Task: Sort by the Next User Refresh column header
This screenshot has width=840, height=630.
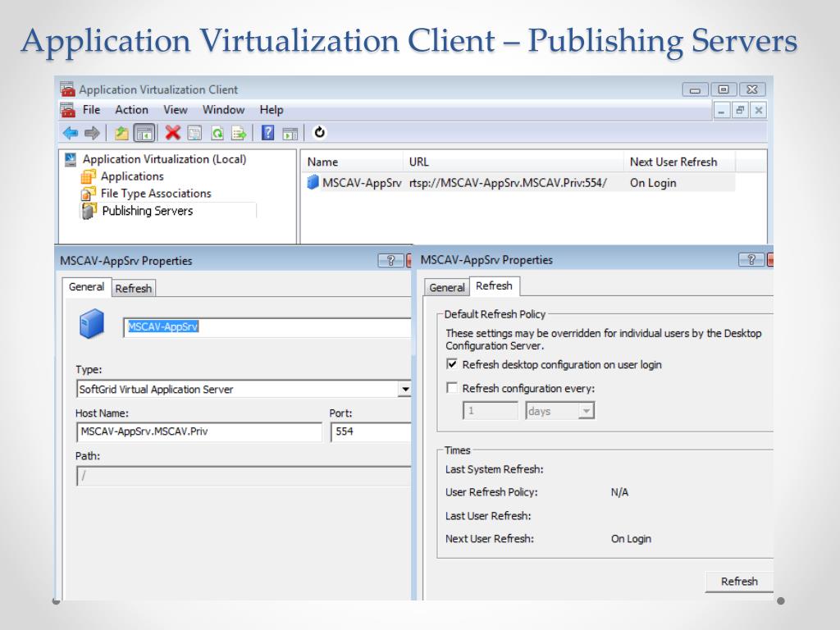Action: 678,162
